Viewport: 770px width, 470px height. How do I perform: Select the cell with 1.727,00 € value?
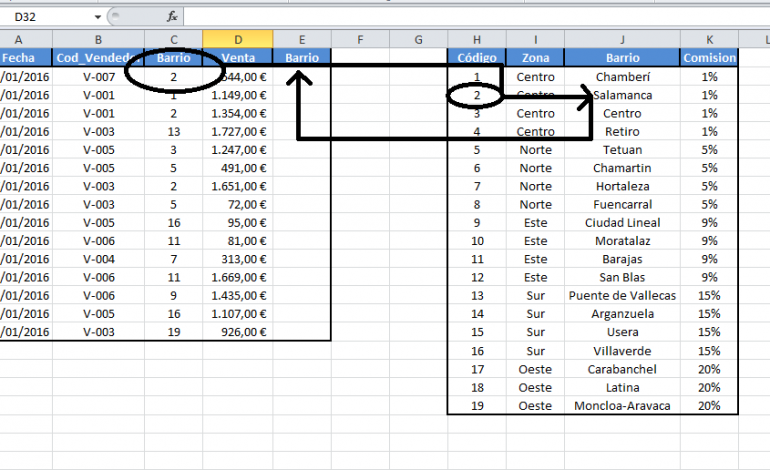238,132
